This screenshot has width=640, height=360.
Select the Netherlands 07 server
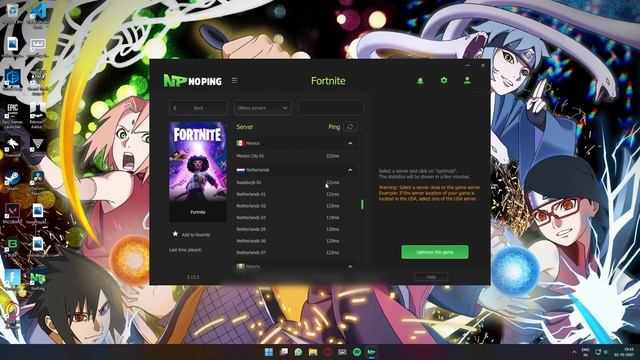[296, 253]
